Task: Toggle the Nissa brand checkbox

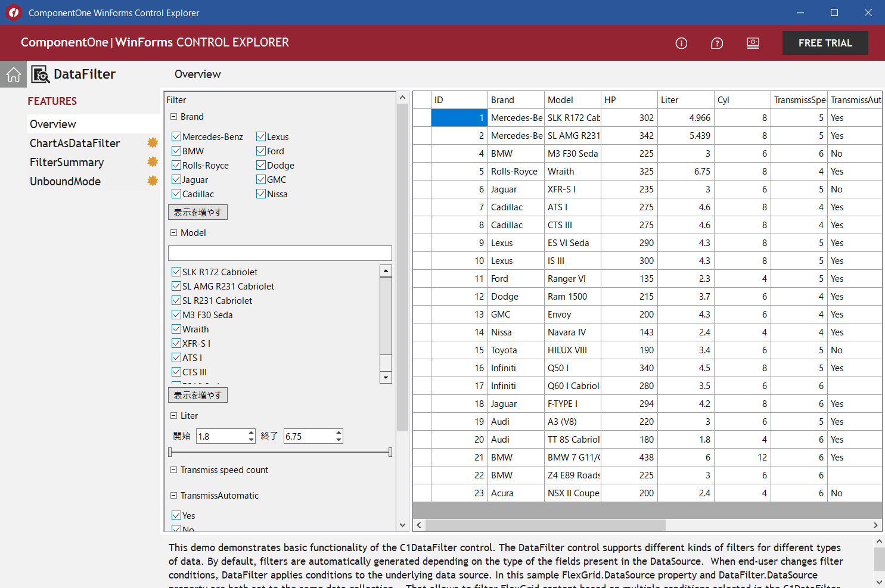Action: tap(261, 194)
